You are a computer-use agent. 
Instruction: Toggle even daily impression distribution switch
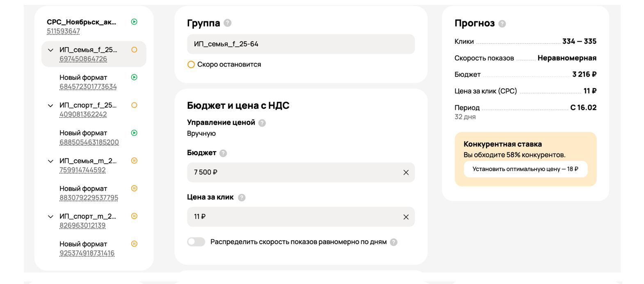(196, 242)
